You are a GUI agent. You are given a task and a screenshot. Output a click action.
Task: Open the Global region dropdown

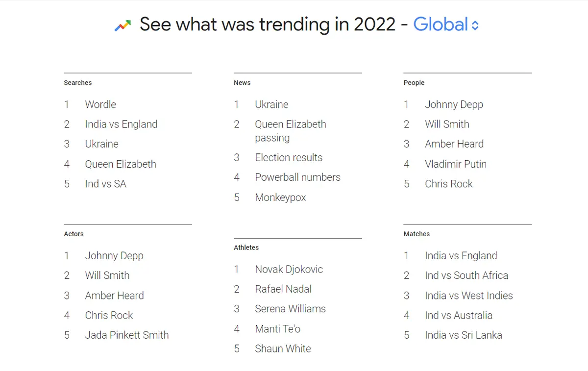(446, 25)
